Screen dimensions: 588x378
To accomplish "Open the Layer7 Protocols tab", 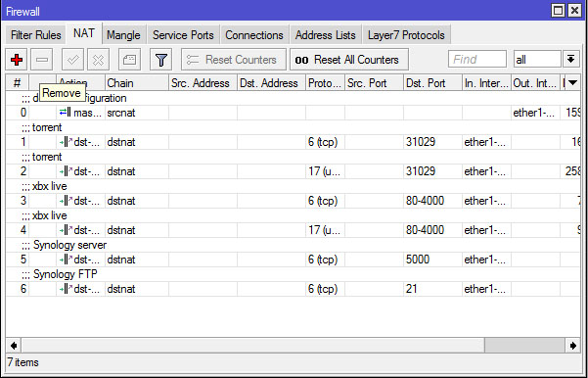I will (406, 35).
